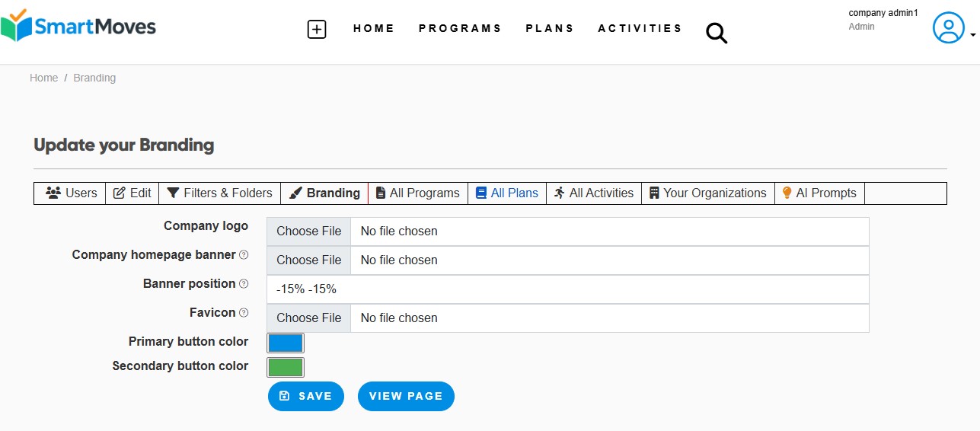Image resolution: width=980 pixels, height=431 pixels.
Task: Click help icon next to Banner position
Action: [x=244, y=284]
